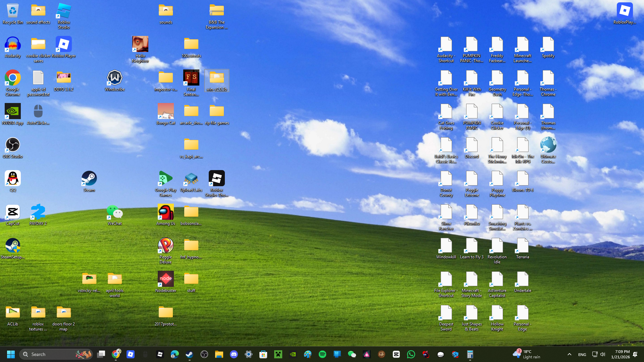Open Google Chrome from the desktop

coord(12,77)
